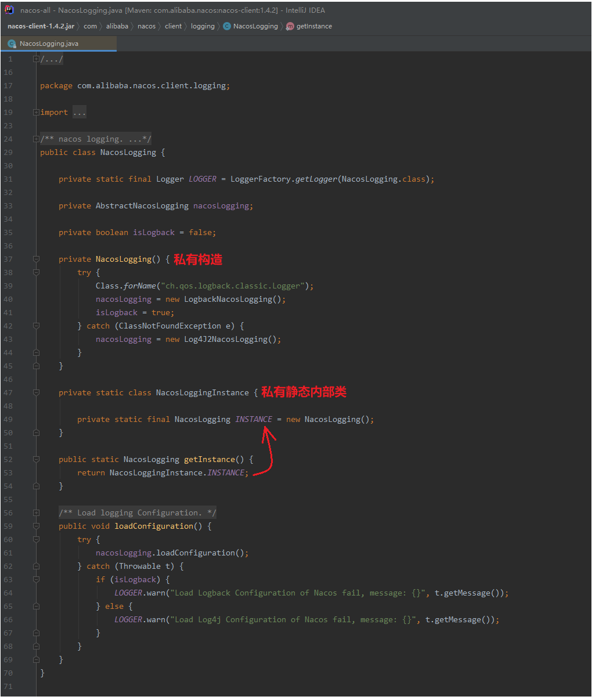Collapse the catch (Throwable t) block

[x=36, y=566]
